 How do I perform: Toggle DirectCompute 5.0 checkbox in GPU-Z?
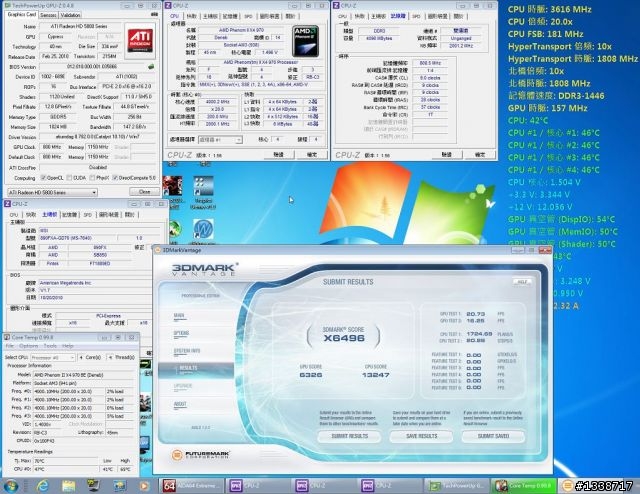pyautogui.click(x=116, y=178)
